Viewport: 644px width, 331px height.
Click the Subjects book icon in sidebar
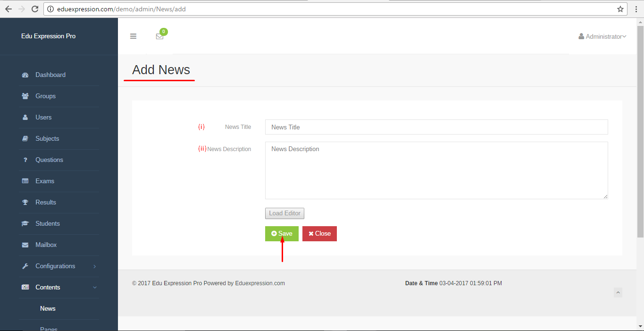25,139
